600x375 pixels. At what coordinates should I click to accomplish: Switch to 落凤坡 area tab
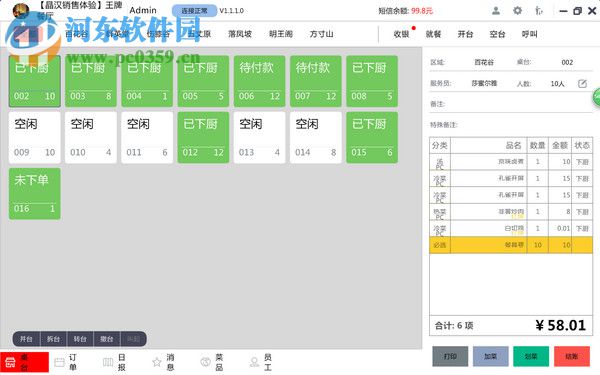coord(240,34)
